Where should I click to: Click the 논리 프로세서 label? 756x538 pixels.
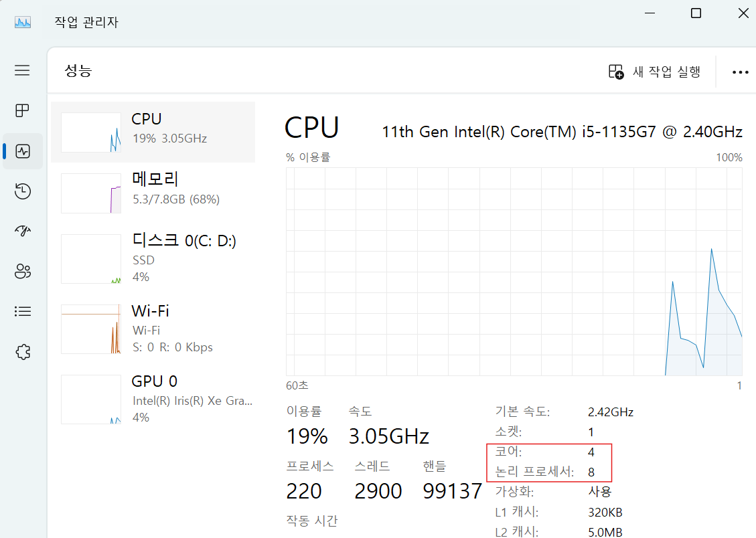coord(535,472)
